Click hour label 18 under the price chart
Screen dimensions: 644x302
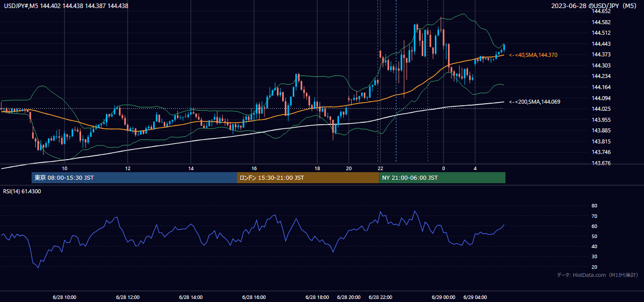click(x=317, y=168)
